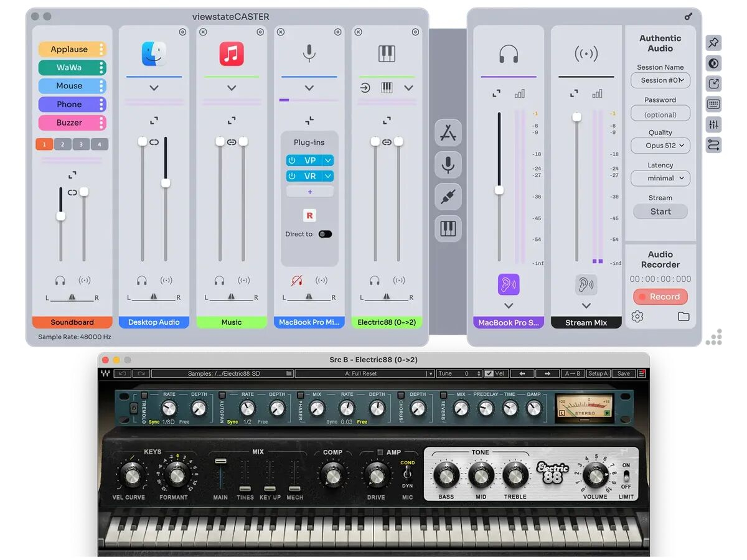Toggle power on the VP plug-in

click(x=292, y=161)
